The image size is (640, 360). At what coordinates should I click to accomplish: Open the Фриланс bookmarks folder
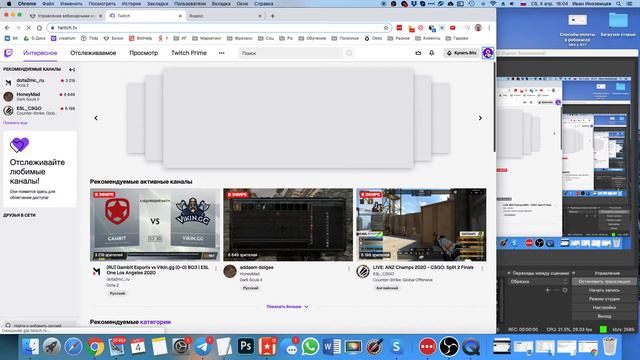(x=240, y=38)
